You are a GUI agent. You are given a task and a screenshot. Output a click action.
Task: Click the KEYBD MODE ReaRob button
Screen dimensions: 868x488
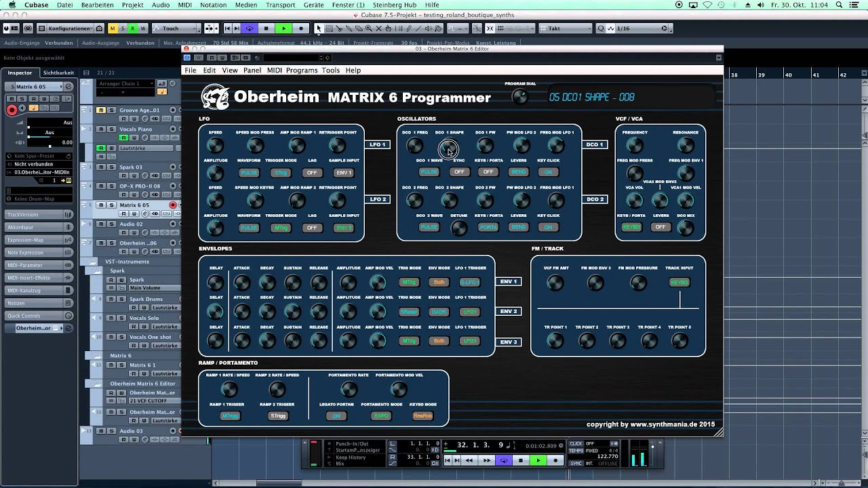click(x=422, y=415)
